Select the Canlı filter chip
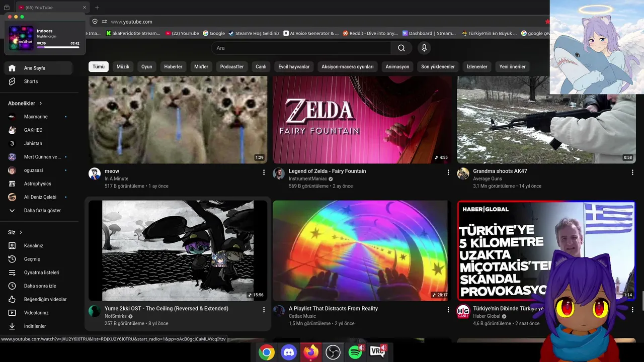 point(261,66)
